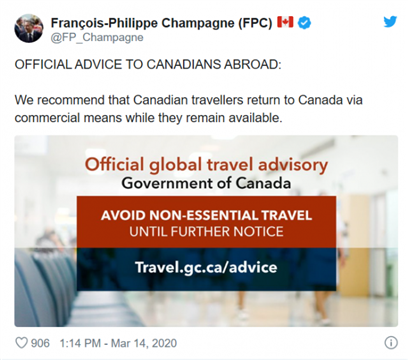Click the blurred airport seats in the image
408x360 pixels.
[45, 287]
